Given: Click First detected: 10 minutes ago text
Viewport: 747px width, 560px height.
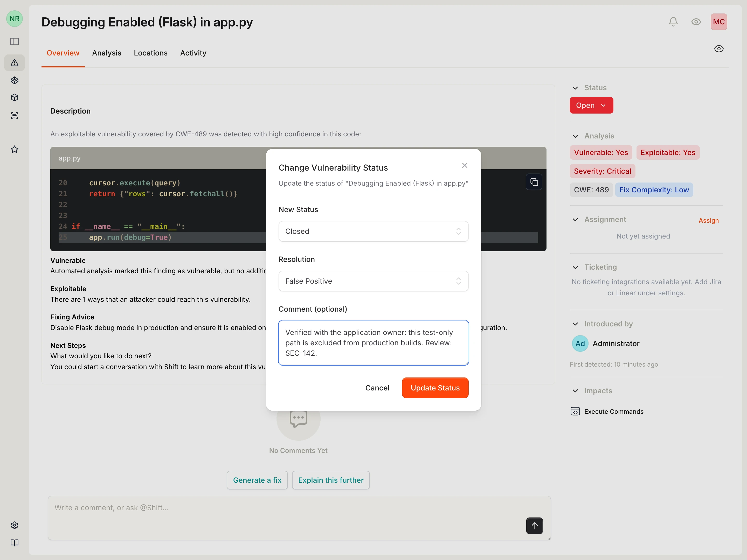Looking at the screenshot, I should [x=614, y=365].
